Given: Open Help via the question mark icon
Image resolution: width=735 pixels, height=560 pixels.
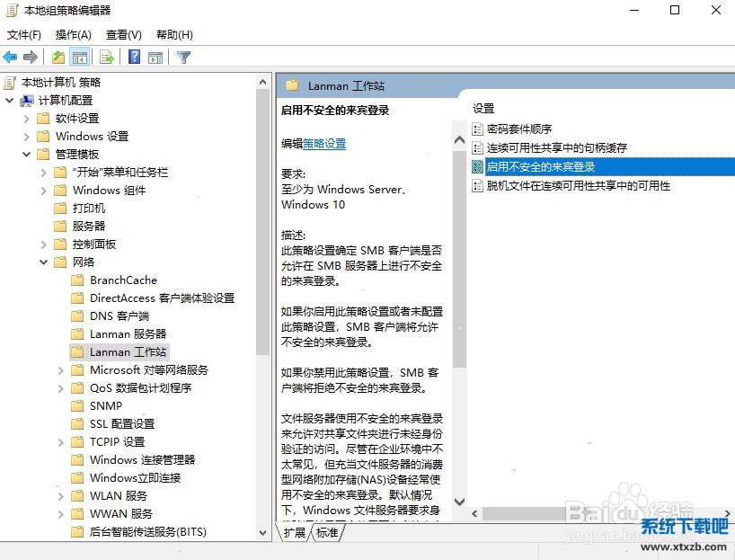Looking at the screenshot, I should (134, 58).
